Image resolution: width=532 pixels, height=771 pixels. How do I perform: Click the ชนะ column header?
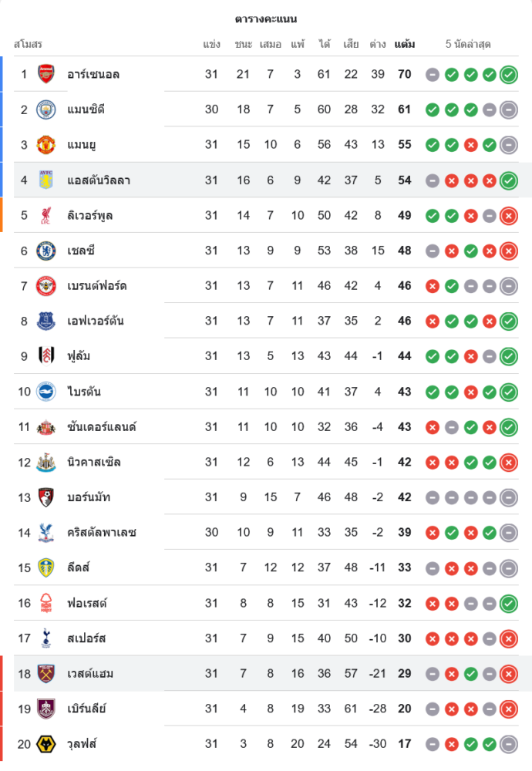click(244, 44)
